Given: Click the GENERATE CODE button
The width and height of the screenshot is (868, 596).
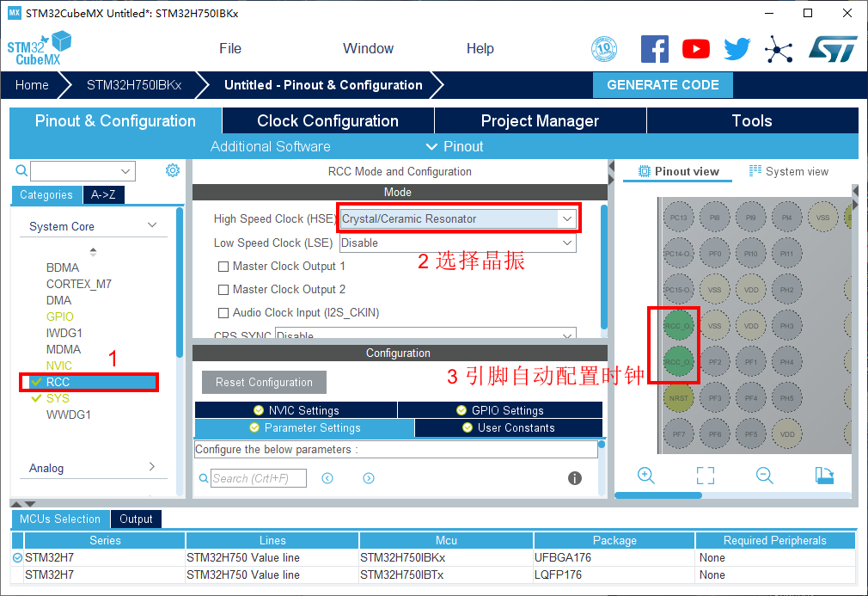Looking at the screenshot, I should [663, 85].
